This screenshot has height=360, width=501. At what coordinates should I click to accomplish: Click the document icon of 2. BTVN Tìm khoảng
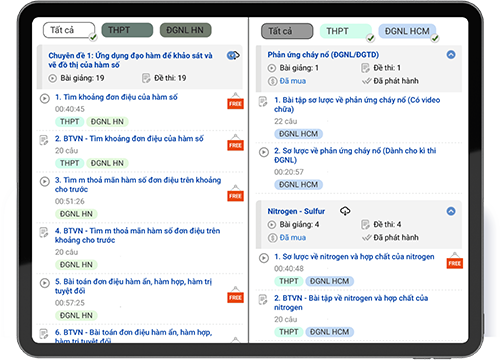tap(44, 140)
